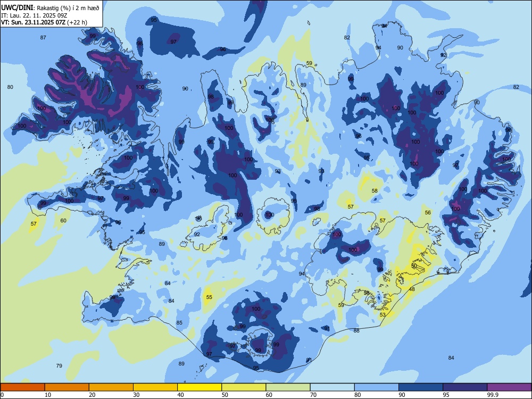Select the bright yellow 40–50 legend swatch
532x399 pixels.
[199, 387]
